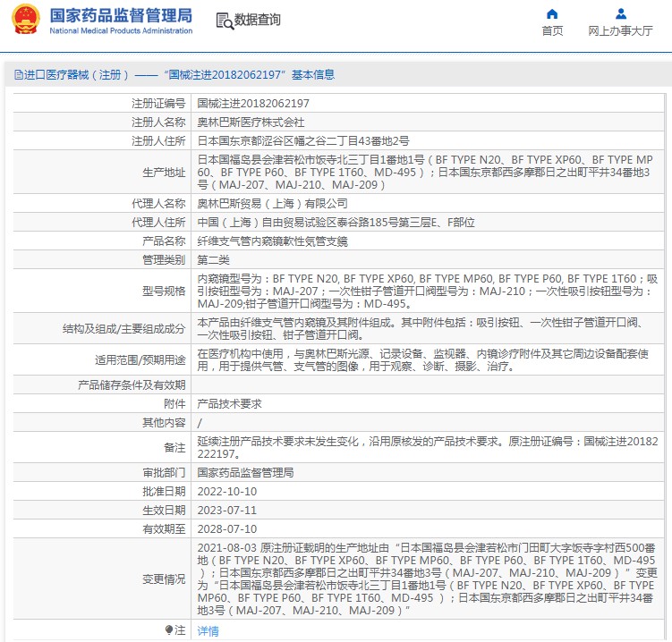The height and width of the screenshot is (642, 672).
Task: Click the 备注 remarks value
Action: click(427, 448)
